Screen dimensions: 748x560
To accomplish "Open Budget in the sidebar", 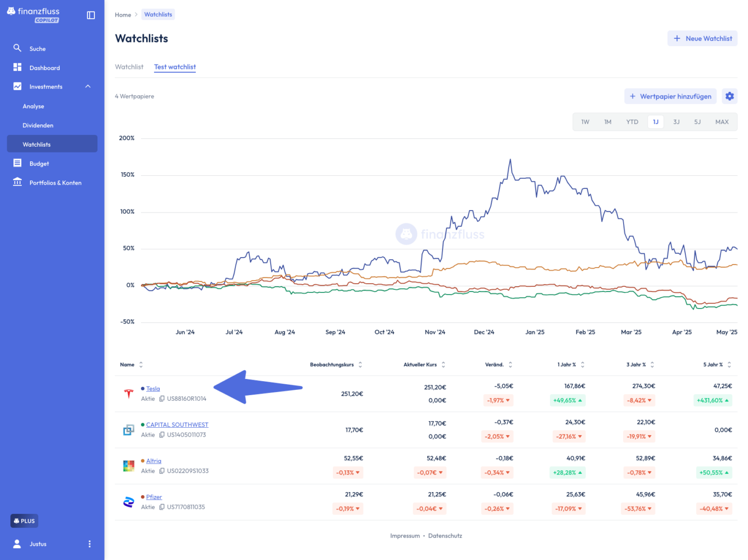I will coord(52,163).
